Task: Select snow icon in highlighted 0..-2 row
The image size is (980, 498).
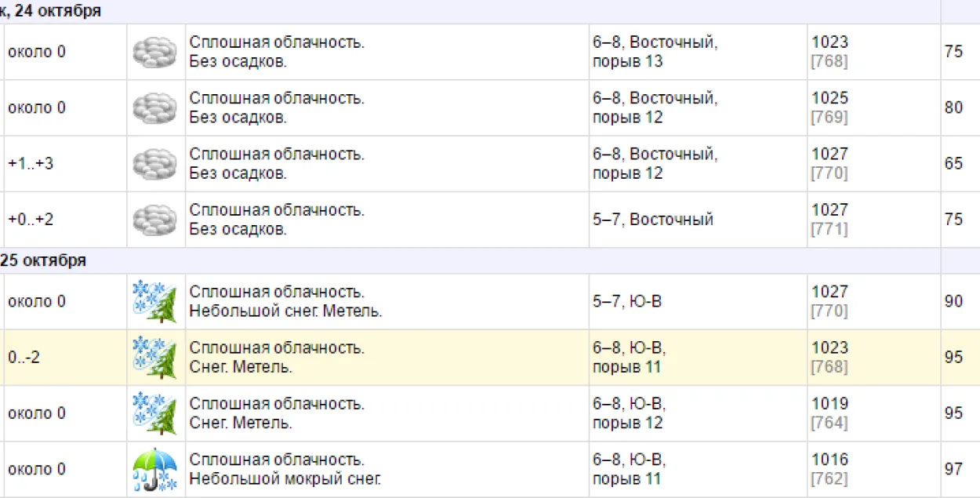Action: click(154, 358)
